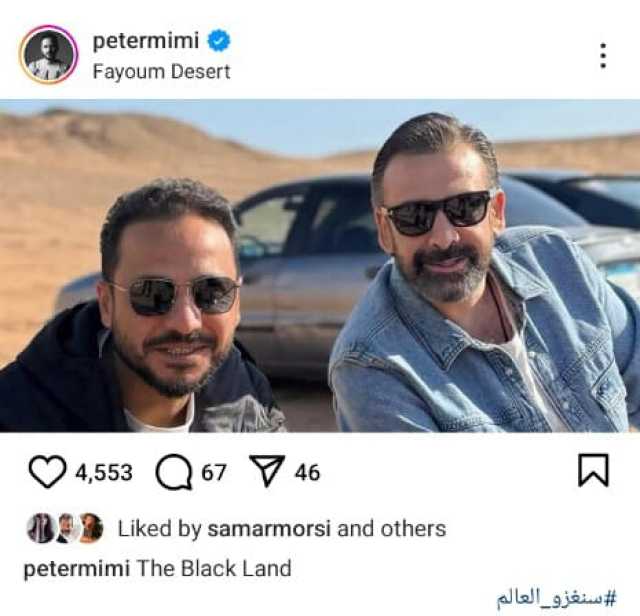Click the first liker avatar thumbnail
The width and height of the screenshot is (640, 616).
[x=40, y=528]
